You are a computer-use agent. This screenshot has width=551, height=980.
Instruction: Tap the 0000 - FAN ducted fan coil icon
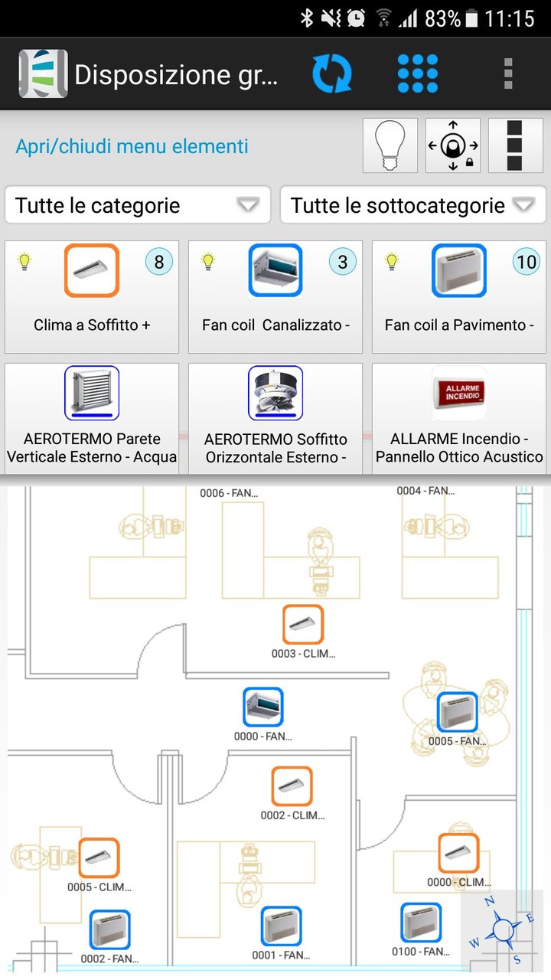[x=263, y=707]
